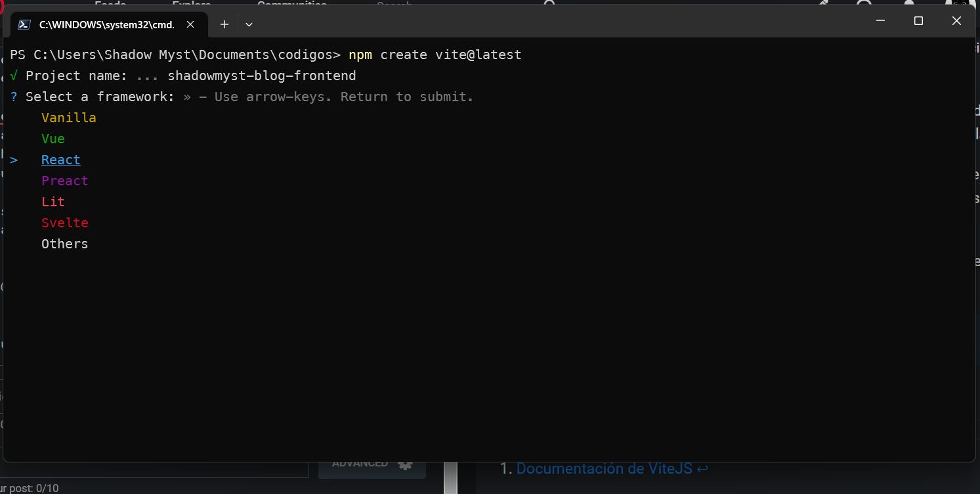
Task: Open the terminal profiles dropdown arrow
Action: (249, 25)
